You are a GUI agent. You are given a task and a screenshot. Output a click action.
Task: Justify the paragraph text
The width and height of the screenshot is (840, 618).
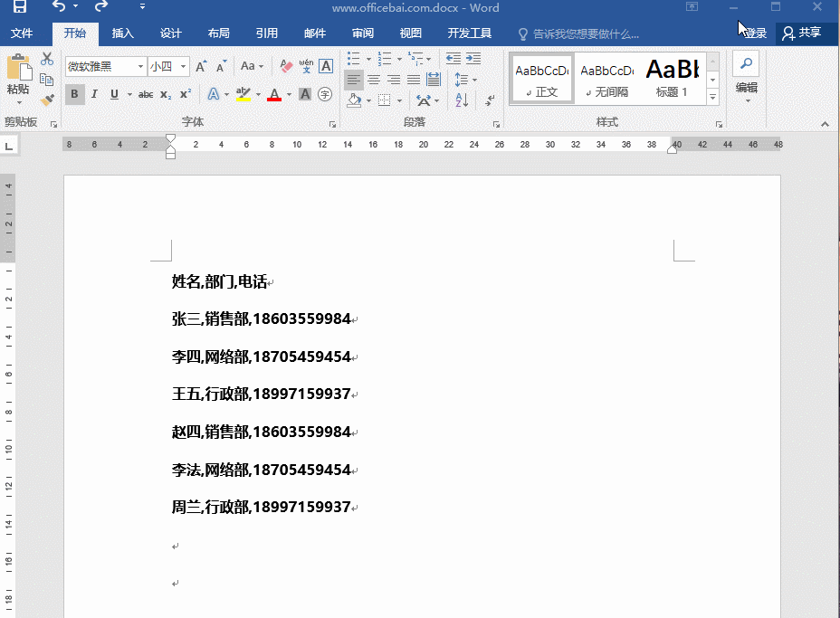click(414, 80)
